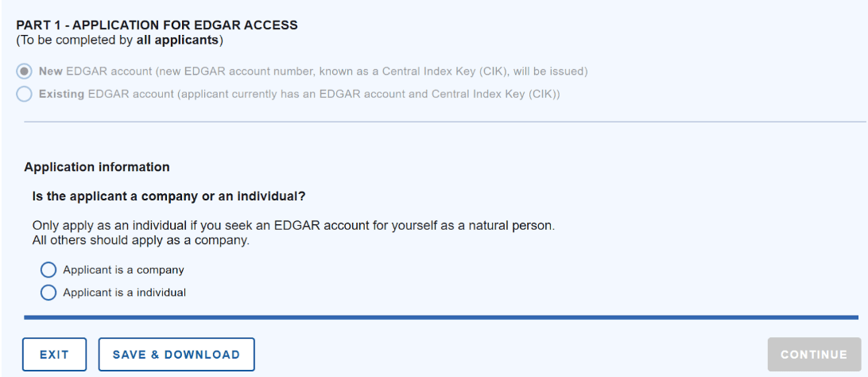Click the 'Applicant is a company' label text
This screenshot has width=868, height=377.
tap(123, 270)
